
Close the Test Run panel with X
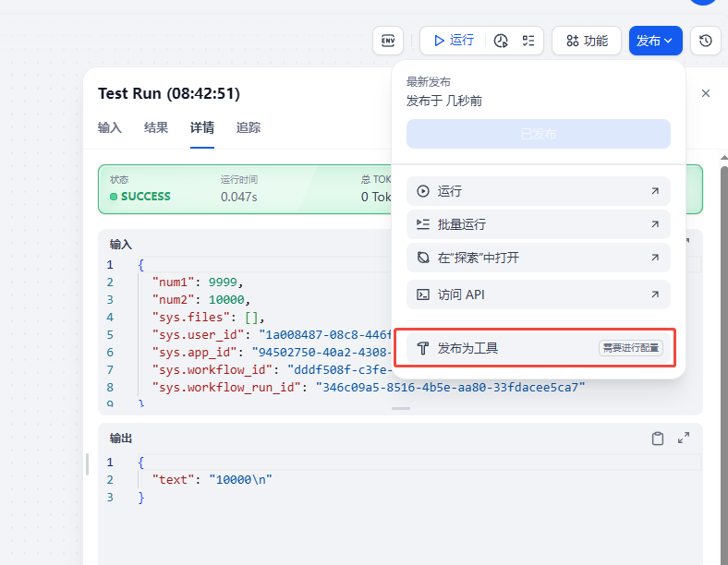(706, 93)
